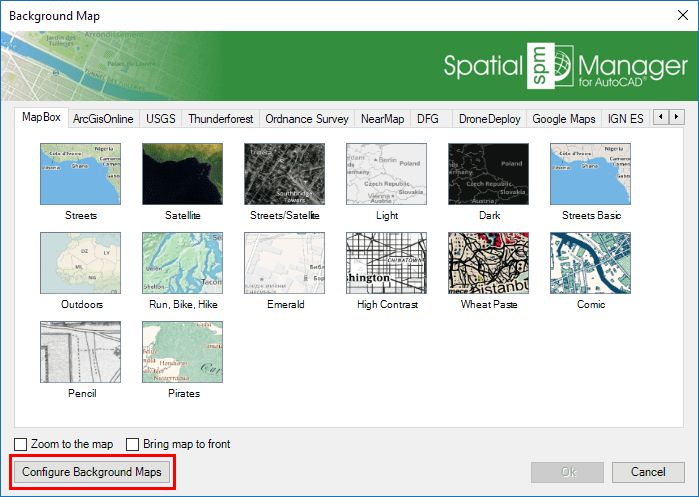Enable Zoom to the map checkbox
This screenshot has width=699, height=497.
pyautogui.click(x=21, y=444)
